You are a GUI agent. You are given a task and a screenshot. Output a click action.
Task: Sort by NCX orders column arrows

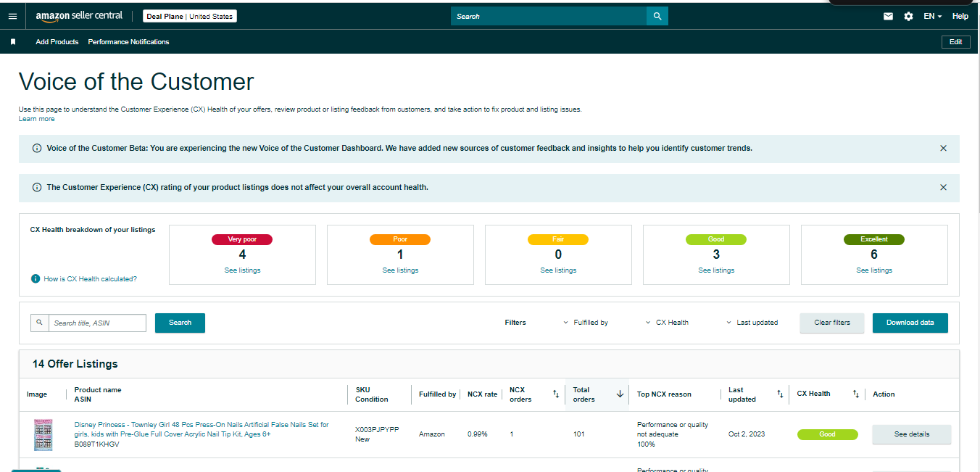(556, 394)
